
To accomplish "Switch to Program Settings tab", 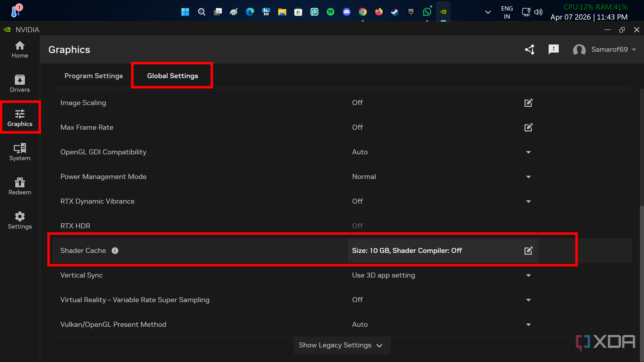I will click(x=94, y=76).
